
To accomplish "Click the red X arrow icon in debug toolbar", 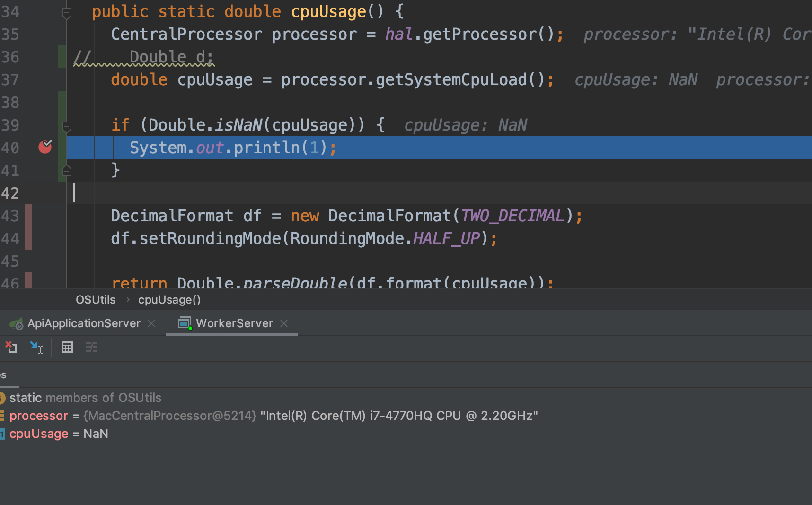I will coord(11,347).
